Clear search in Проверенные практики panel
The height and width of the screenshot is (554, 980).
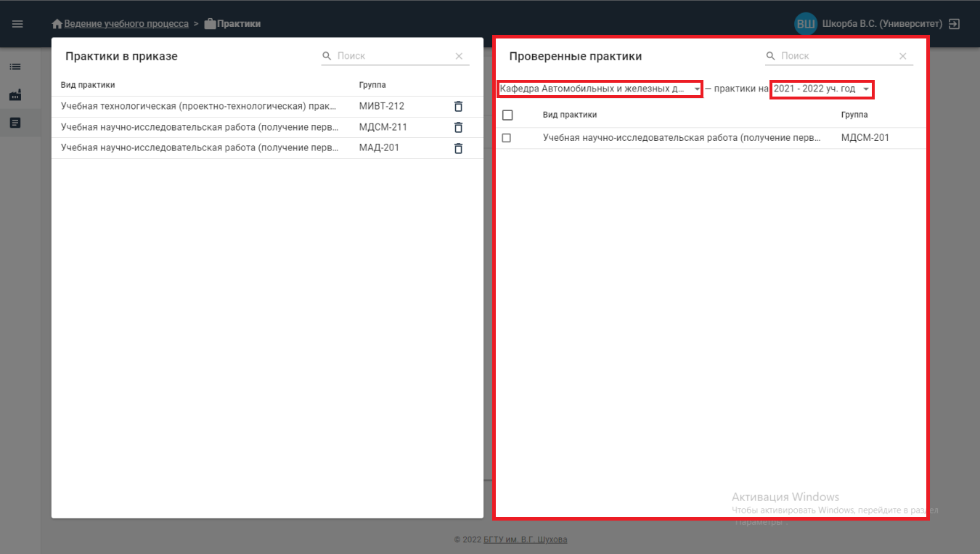point(903,56)
